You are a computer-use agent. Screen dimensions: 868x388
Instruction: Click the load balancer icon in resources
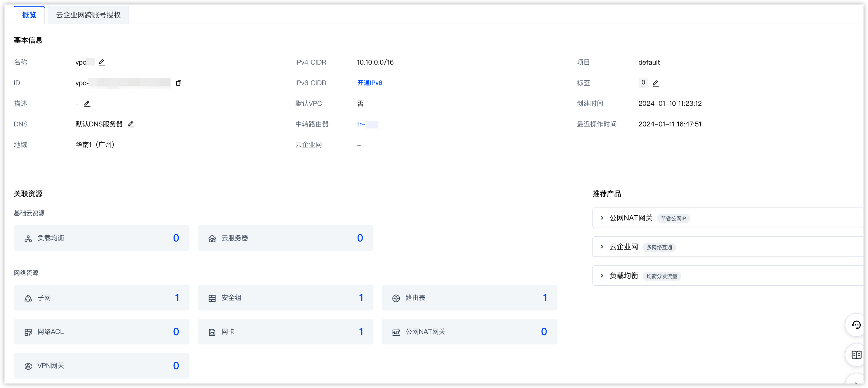click(x=28, y=239)
